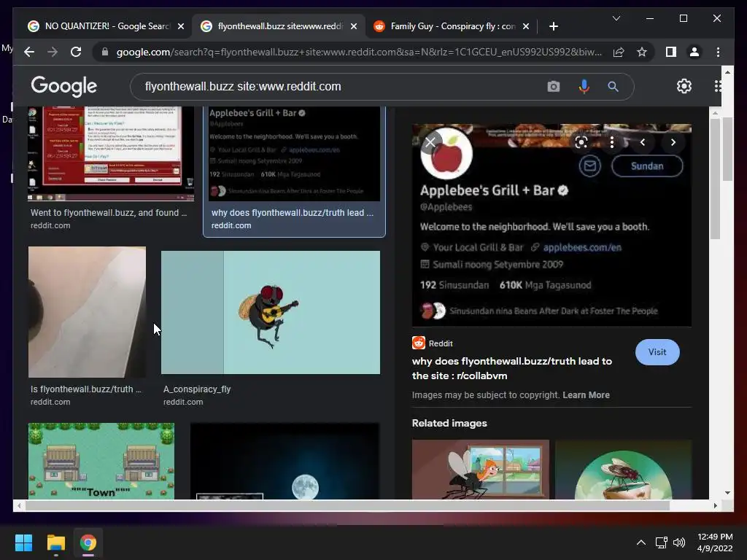This screenshot has width=747, height=560.
Task: Bookmark this page with star icon
Action: point(642,52)
